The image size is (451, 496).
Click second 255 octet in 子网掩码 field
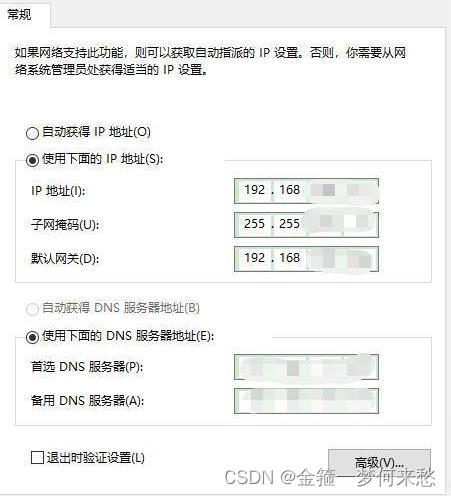coord(289,224)
